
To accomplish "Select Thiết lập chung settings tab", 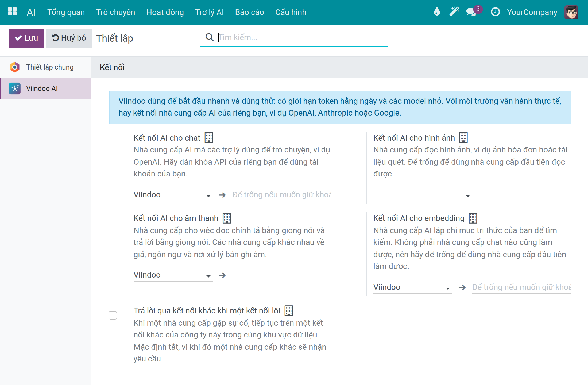I will (x=46, y=67).
